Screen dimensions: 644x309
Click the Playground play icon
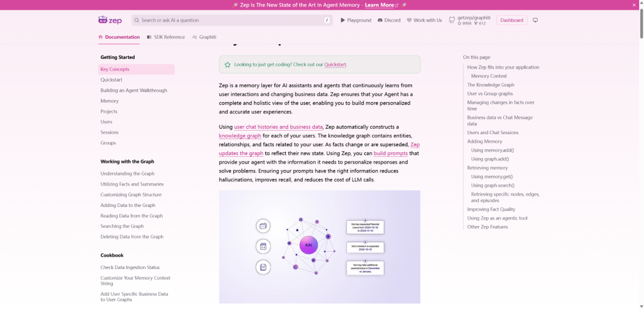tap(342, 20)
